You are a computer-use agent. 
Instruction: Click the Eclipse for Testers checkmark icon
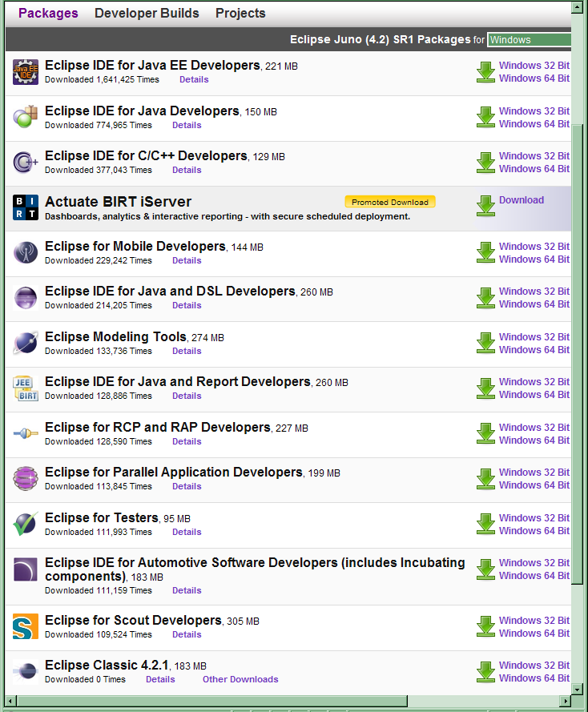click(26, 524)
